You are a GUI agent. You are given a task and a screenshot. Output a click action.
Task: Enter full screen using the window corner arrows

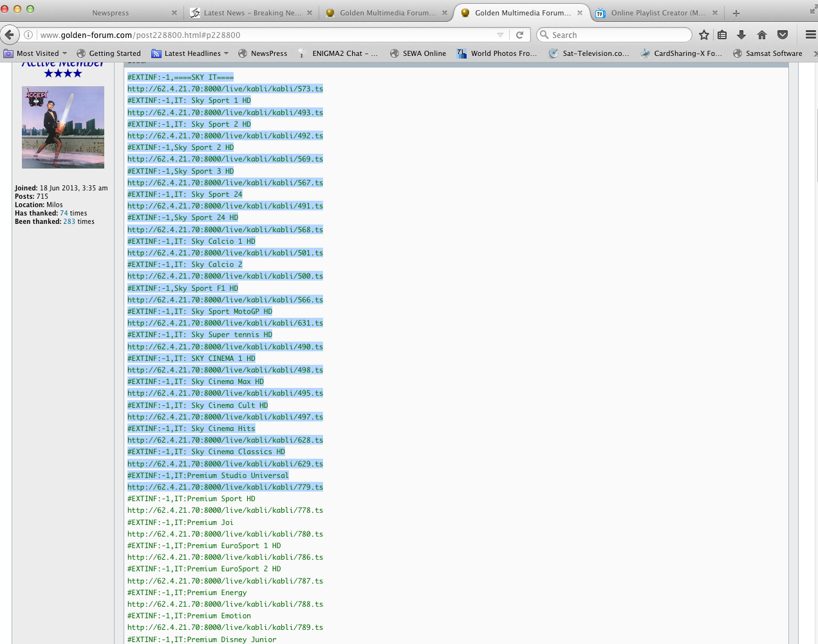813,9
